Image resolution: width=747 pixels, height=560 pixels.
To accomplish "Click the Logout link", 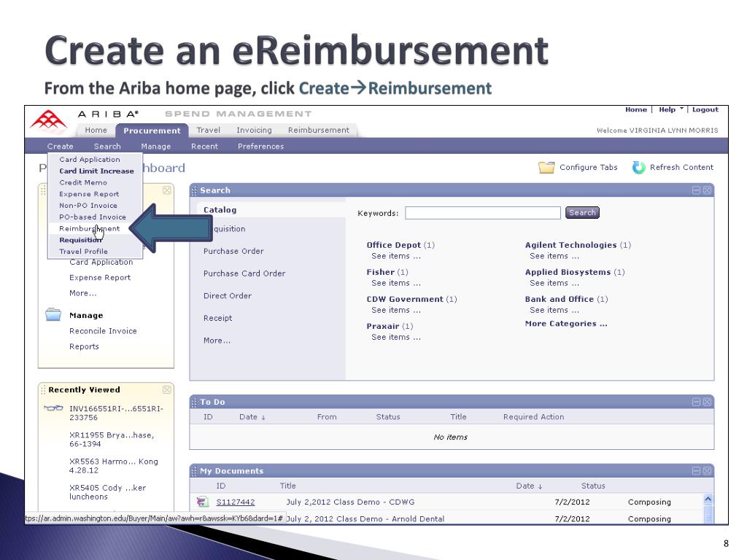I will tap(705, 109).
